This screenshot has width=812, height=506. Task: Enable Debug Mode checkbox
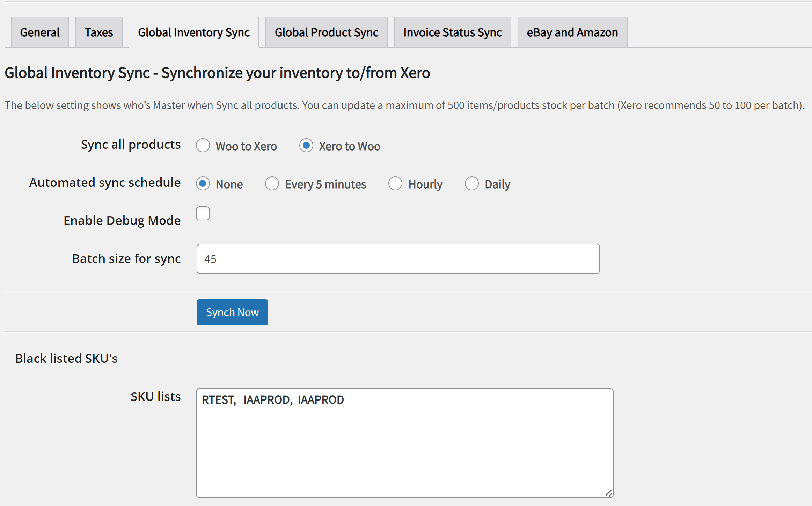point(203,213)
